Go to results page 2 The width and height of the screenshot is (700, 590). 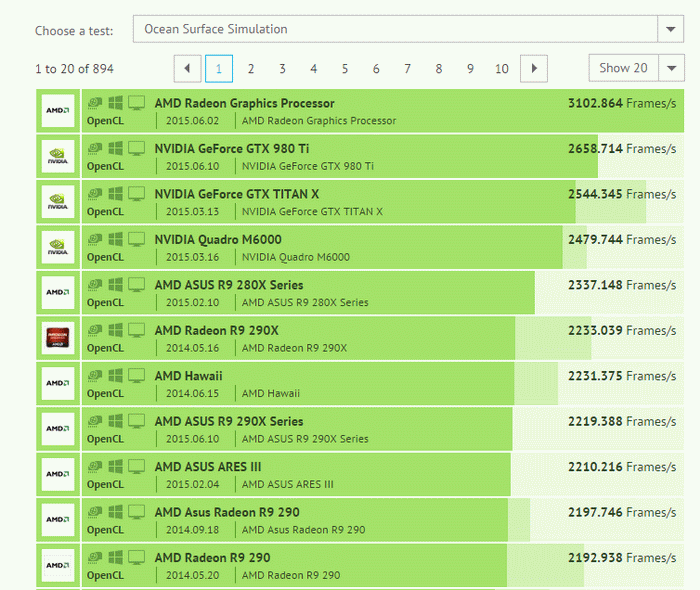pyautogui.click(x=251, y=69)
